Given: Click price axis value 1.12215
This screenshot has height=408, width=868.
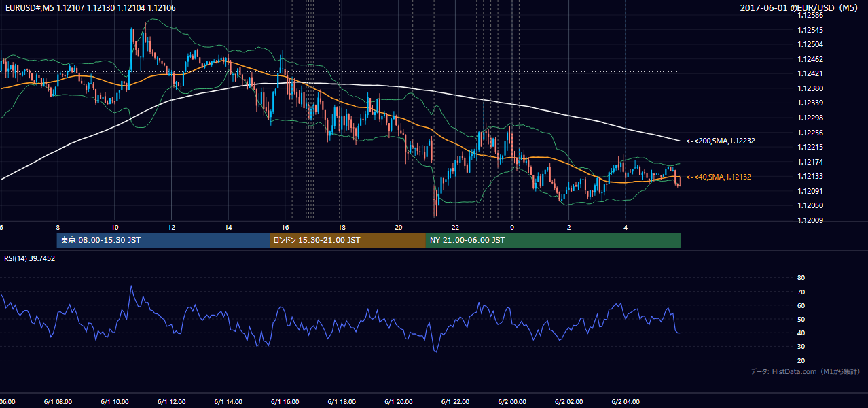Looking at the screenshot, I should click(810, 147).
